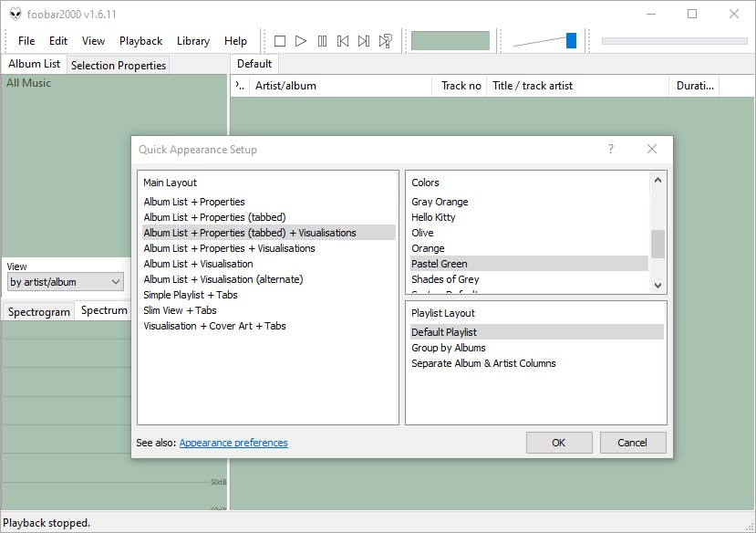Viewport: 756px width, 533px height.
Task: Click the Stop playback icon
Action: point(280,41)
